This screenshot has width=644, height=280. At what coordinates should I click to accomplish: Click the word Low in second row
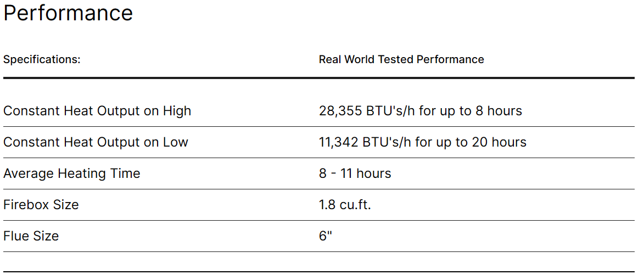(x=176, y=142)
